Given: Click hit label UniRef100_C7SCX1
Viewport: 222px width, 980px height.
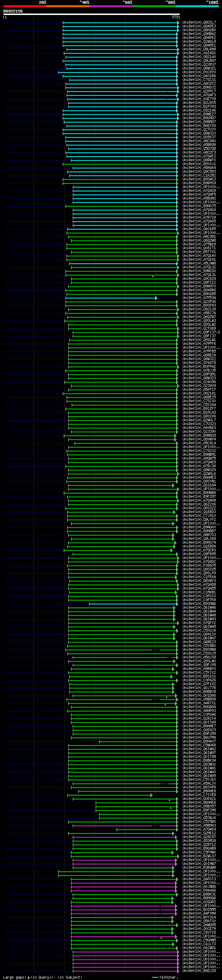Looking at the screenshot, I should pos(199,80).
